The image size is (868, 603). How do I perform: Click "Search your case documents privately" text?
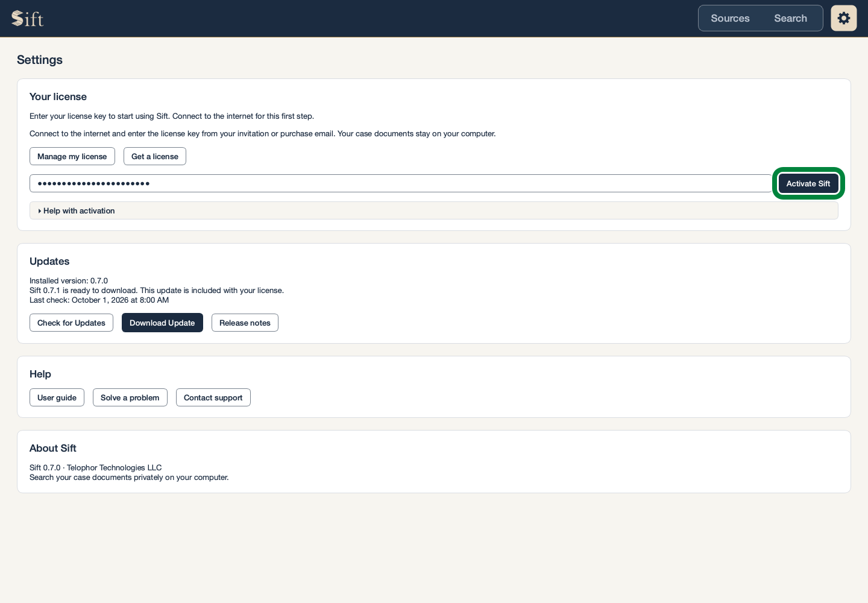coord(96,477)
